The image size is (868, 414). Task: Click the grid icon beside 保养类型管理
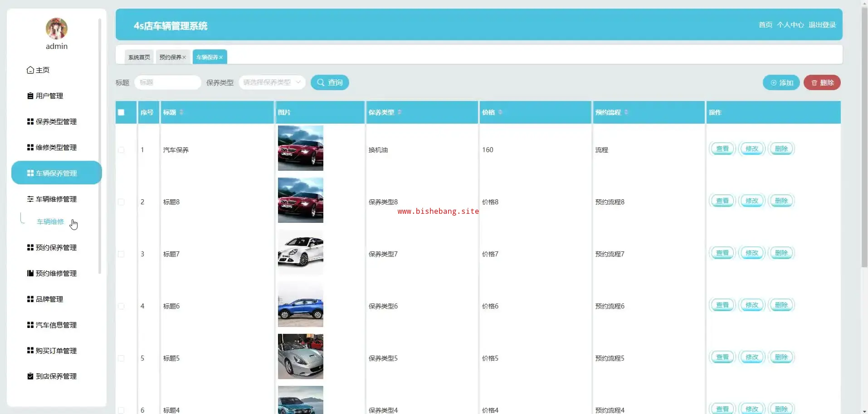coord(30,122)
